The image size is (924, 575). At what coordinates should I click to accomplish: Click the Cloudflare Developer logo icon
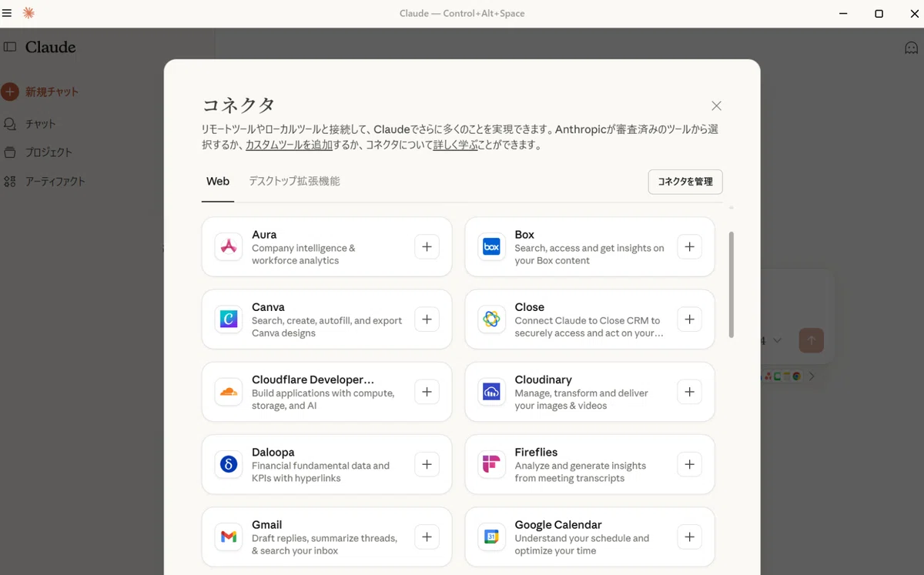pyautogui.click(x=229, y=392)
